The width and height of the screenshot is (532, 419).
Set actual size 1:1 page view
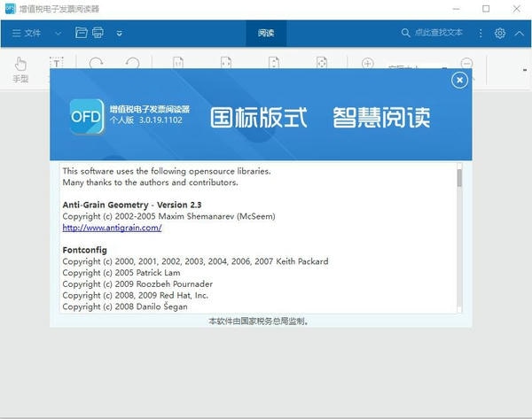(x=178, y=63)
